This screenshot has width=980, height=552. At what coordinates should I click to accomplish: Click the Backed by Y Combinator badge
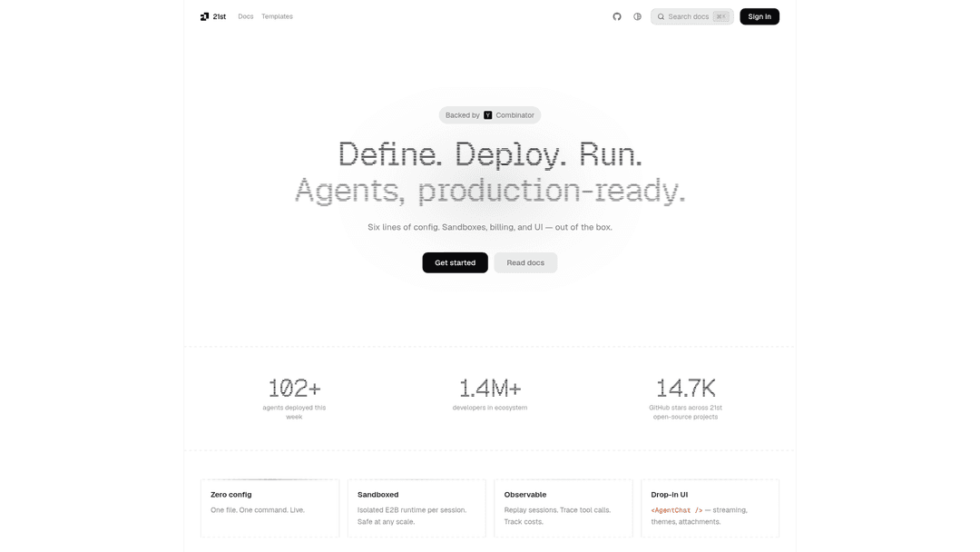490,114
